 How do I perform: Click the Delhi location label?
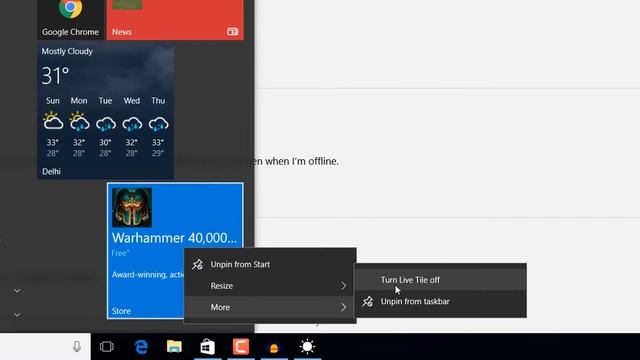(51, 171)
